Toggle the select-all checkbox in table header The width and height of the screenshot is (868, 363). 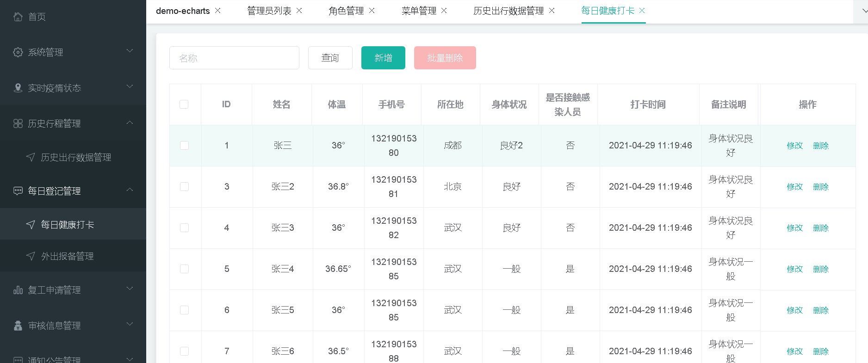[x=184, y=104]
